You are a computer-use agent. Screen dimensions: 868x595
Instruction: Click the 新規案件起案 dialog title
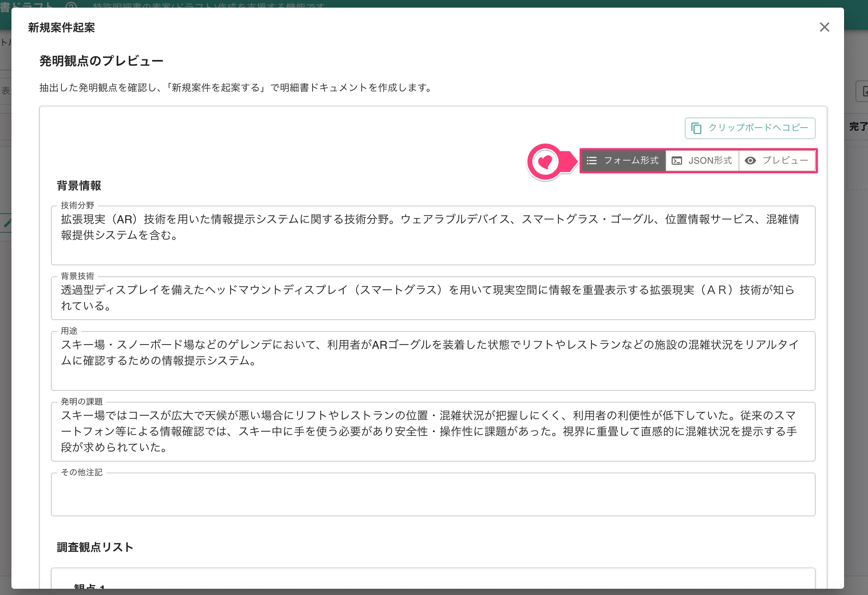[x=62, y=28]
